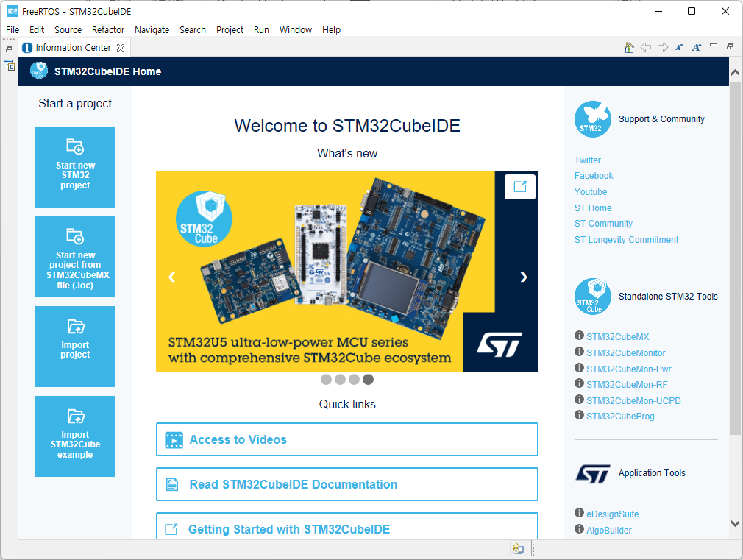Image resolution: width=743 pixels, height=560 pixels.
Task: Open the Facebook link
Action: pyautogui.click(x=594, y=176)
